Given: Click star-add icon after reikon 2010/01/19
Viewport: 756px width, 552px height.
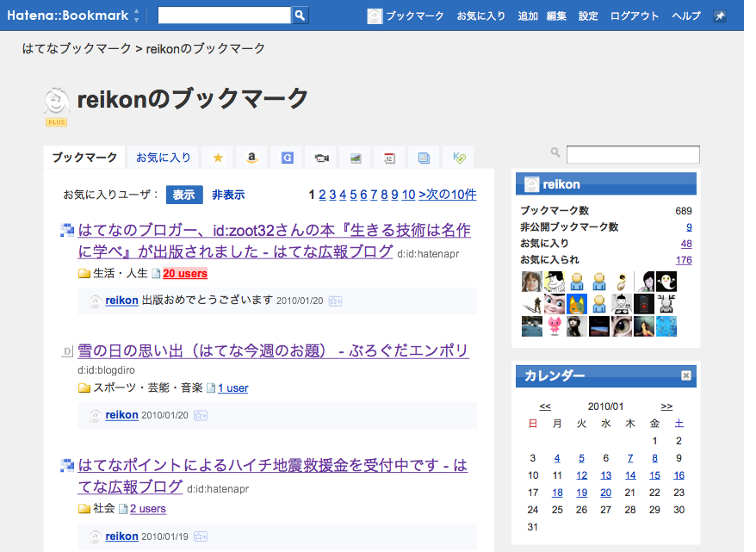Looking at the screenshot, I should [200, 536].
